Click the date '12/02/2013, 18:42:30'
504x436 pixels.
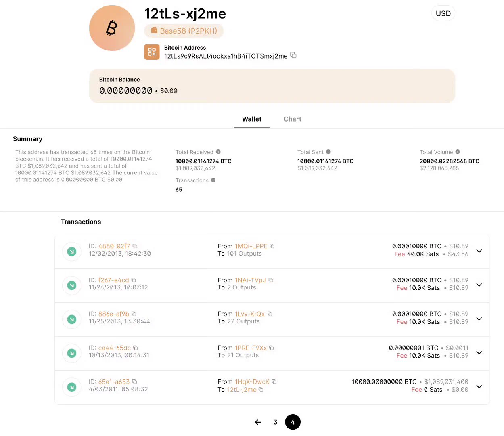click(x=120, y=254)
